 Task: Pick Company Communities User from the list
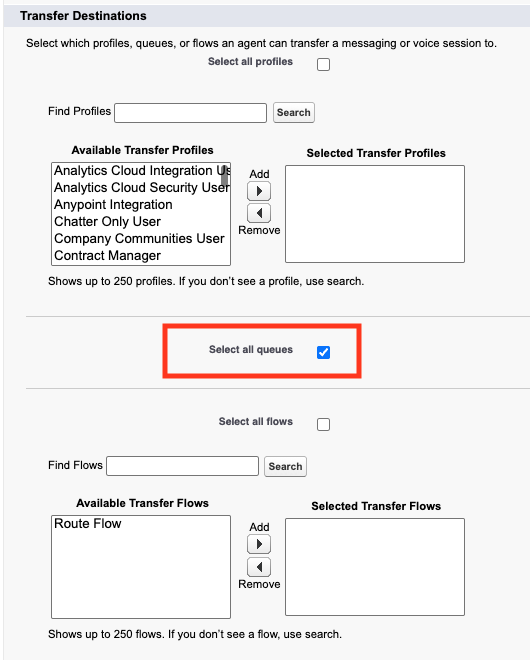pyautogui.click(x=137, y=238)
